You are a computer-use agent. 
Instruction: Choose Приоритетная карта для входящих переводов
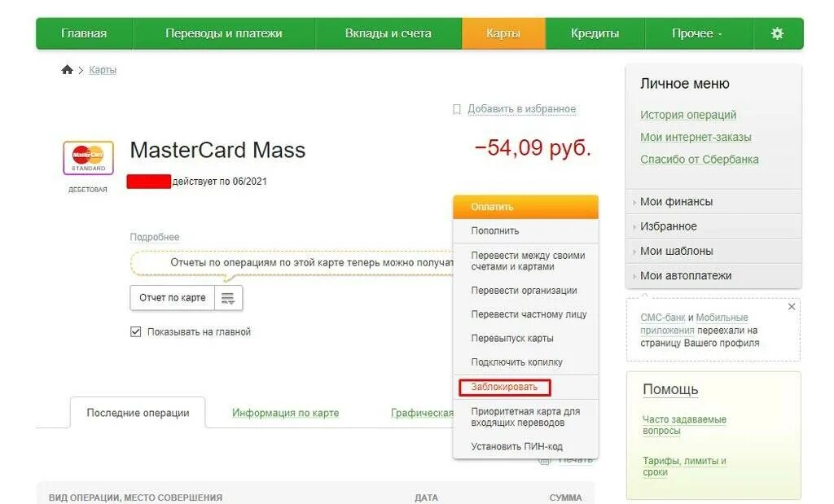click(525, 417)
